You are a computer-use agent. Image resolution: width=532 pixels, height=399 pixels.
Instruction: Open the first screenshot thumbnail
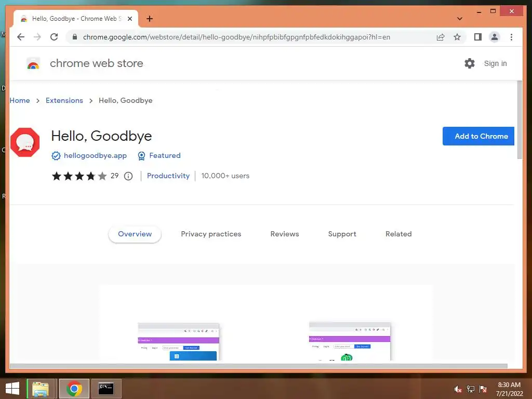click(x=179, y=341)
